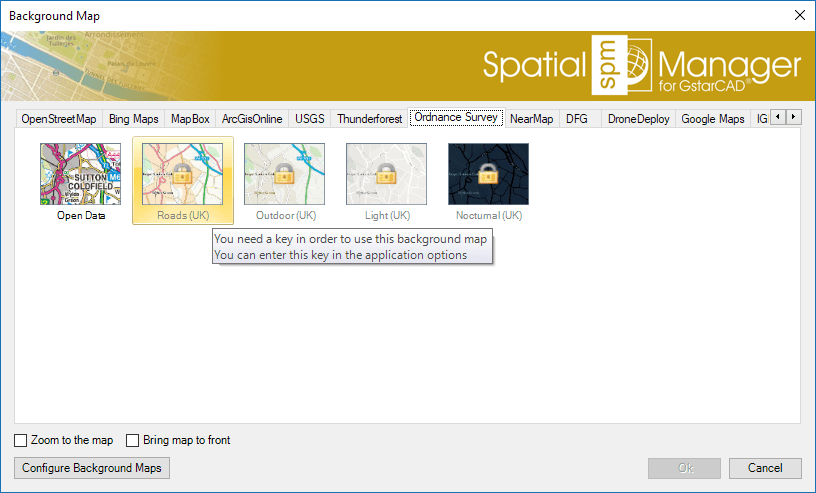This screenshot has height=493, width=816.
Task: Select the Roads (UK) map thumbnail
Action: [182, 174]
